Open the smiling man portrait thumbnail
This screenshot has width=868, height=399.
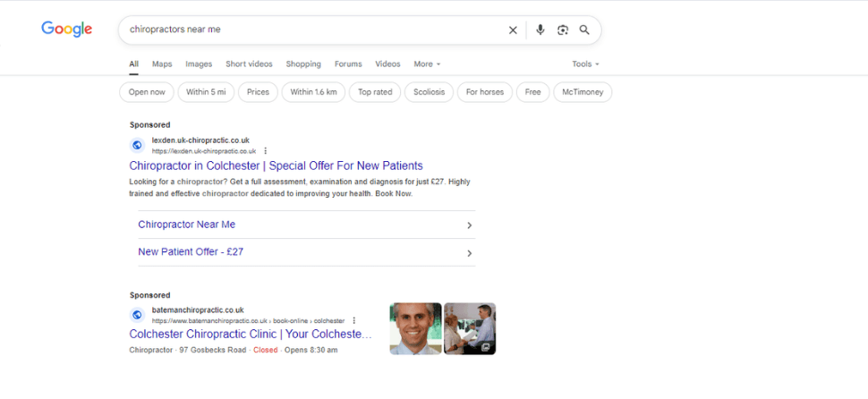click(416, 328)
